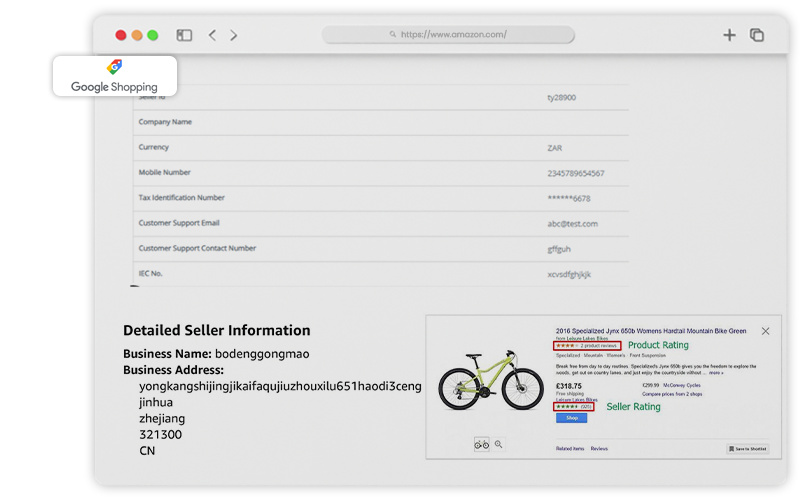Click the competitor price £299.99
The image size is (800, 500).
pyautogui.click(x=651, y=385)
